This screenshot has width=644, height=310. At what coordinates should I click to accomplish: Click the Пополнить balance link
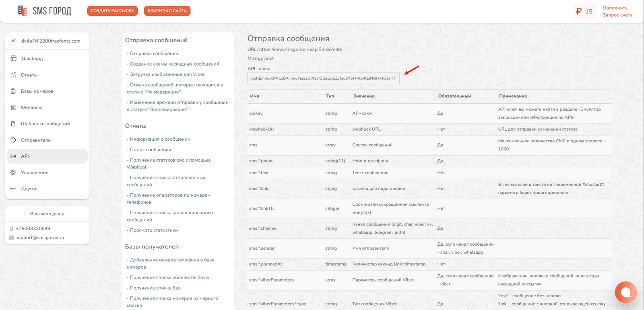[615, 8]
